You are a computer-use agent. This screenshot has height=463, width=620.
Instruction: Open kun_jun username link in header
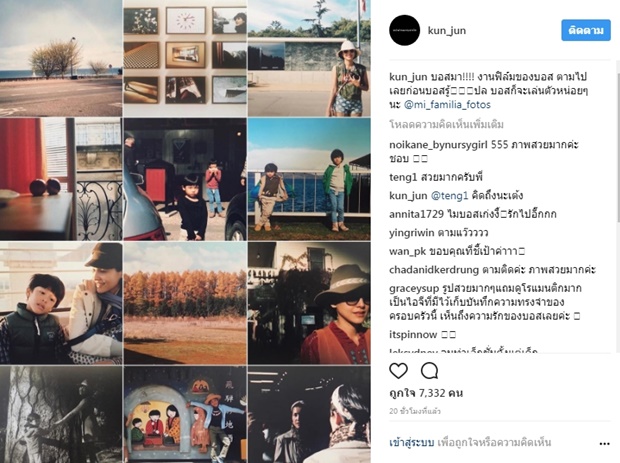click(447, 30)
